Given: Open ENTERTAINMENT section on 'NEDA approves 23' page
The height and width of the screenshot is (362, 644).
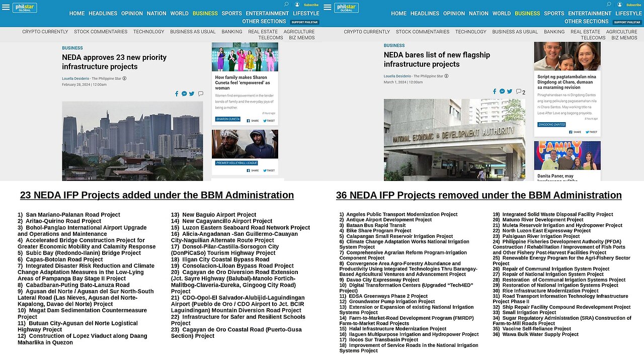Looking at the screenshot, I should (267, 14).
